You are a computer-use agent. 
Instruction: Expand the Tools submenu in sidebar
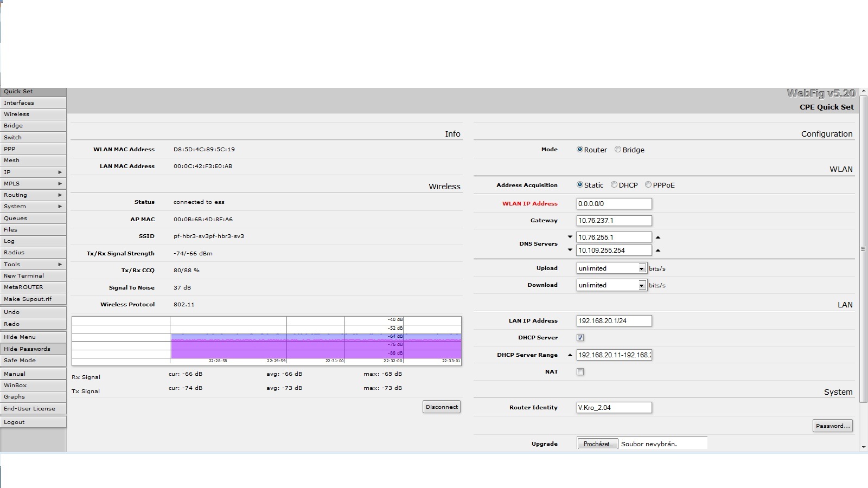(33, 264)
